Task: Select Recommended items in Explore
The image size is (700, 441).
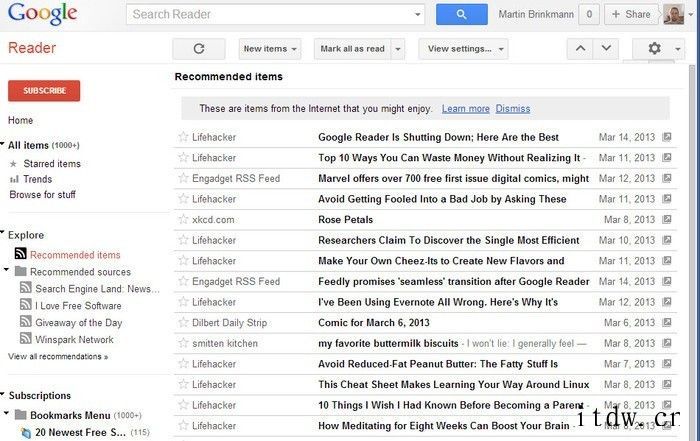Action: 75,254
